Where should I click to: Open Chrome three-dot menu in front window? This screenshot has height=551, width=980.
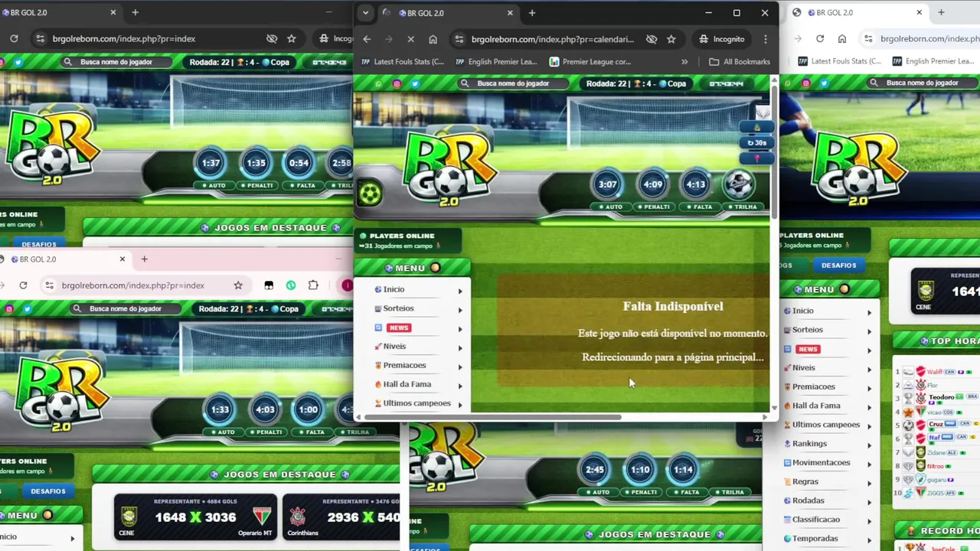pyautogui.click(x=765, y=39)
